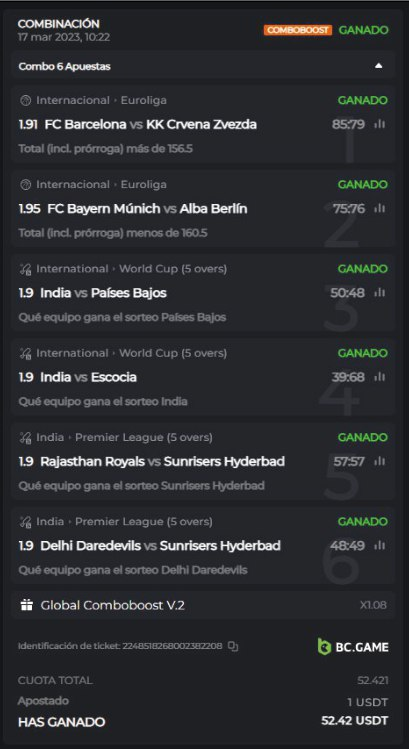This screenshot has width=409, height=749.
Task: Open Delhi Daredevils vs Sunrisers Hyderbad
Action: pyautogui.click(x=161, y=546)
